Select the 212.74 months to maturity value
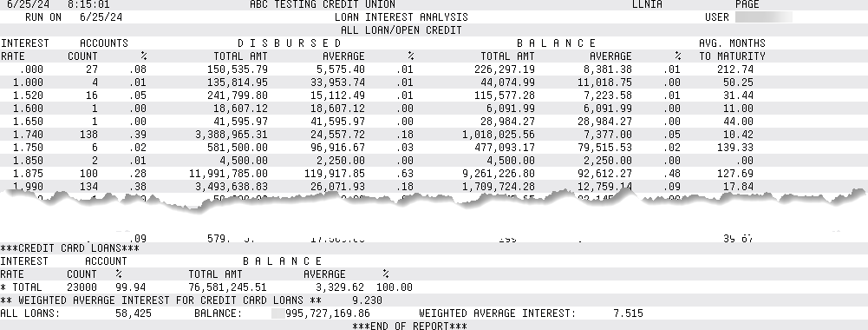Screen dimensions: 868x330 click(x=738, y=69)
